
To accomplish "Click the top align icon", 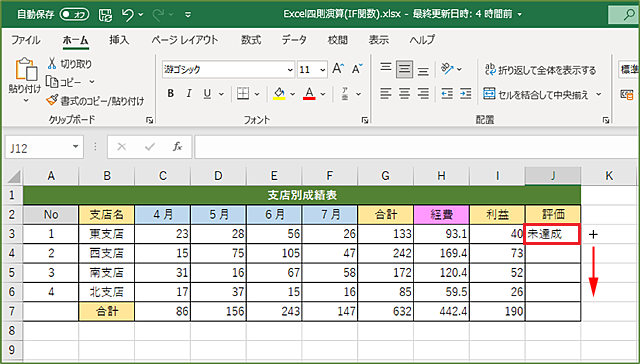I will pyautogui.click(x=386, y=69).
